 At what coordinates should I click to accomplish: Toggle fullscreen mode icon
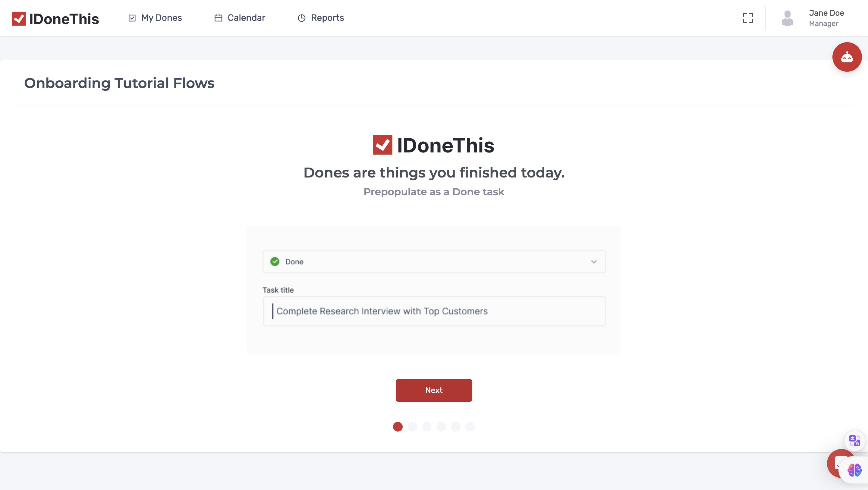point(748,18)
